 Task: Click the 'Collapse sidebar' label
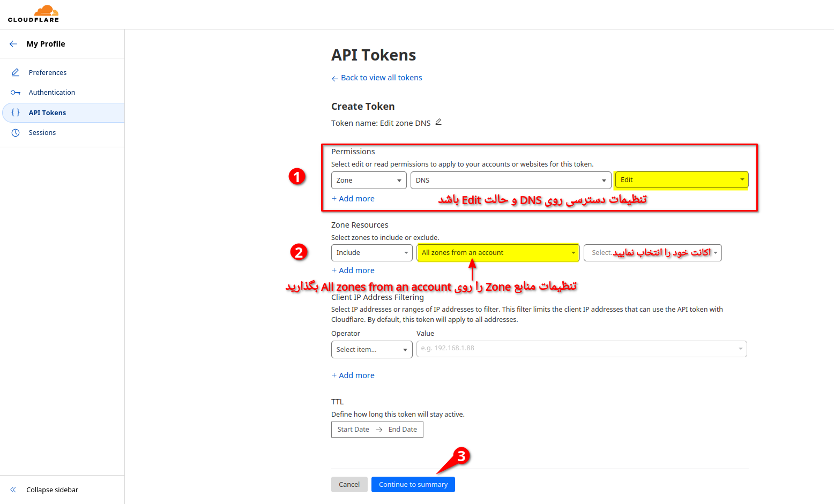53,490
